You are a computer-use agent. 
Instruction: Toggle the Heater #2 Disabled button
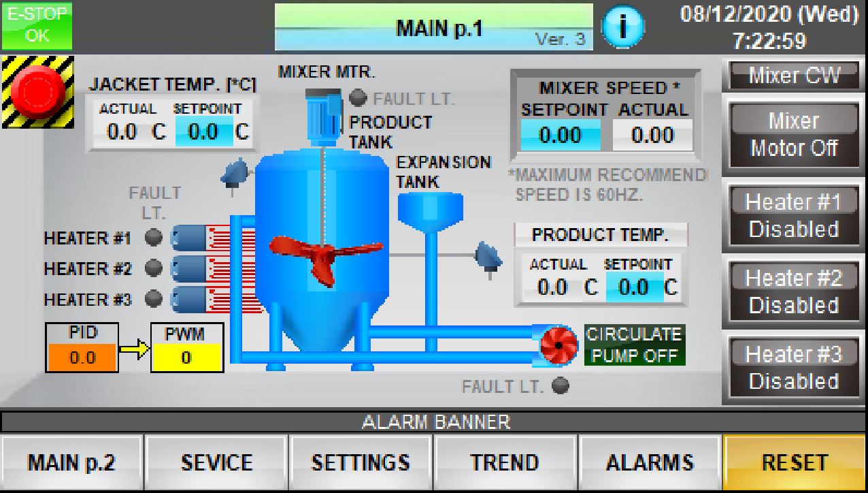(x=793, y=292)
